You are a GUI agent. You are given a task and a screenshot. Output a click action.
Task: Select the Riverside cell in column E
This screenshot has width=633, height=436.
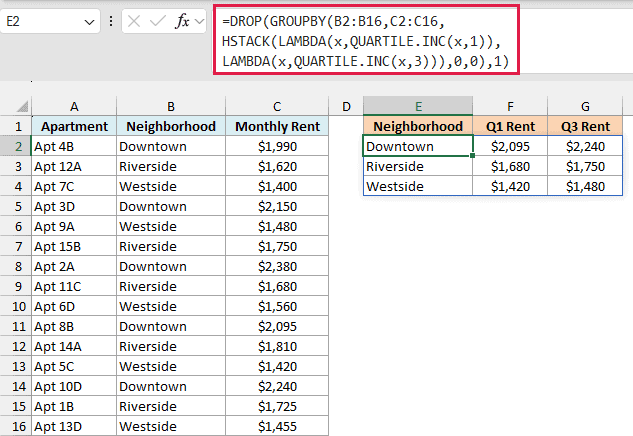[418, 166]
